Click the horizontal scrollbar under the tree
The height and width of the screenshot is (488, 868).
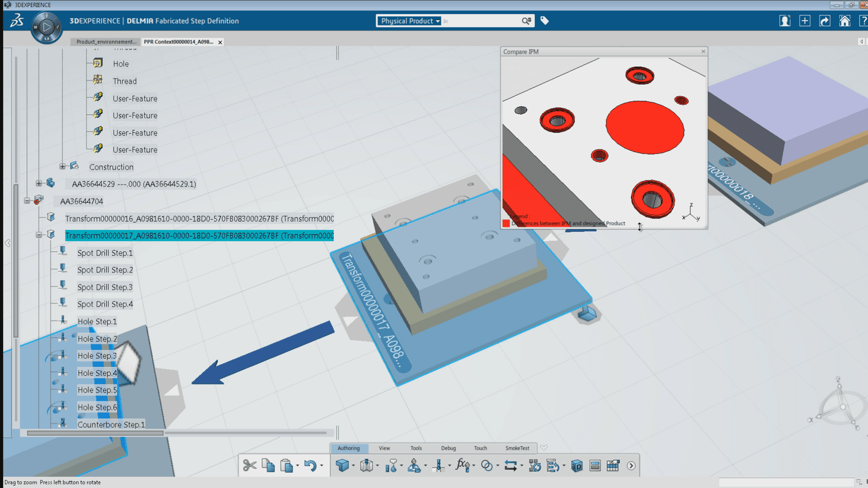click(95, 433)
